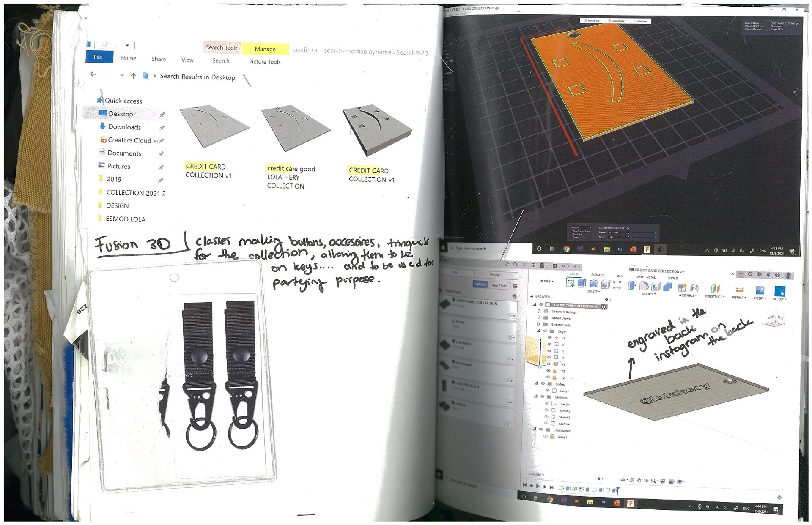Toggle visibility of Sketch3

tap(546, 416)
